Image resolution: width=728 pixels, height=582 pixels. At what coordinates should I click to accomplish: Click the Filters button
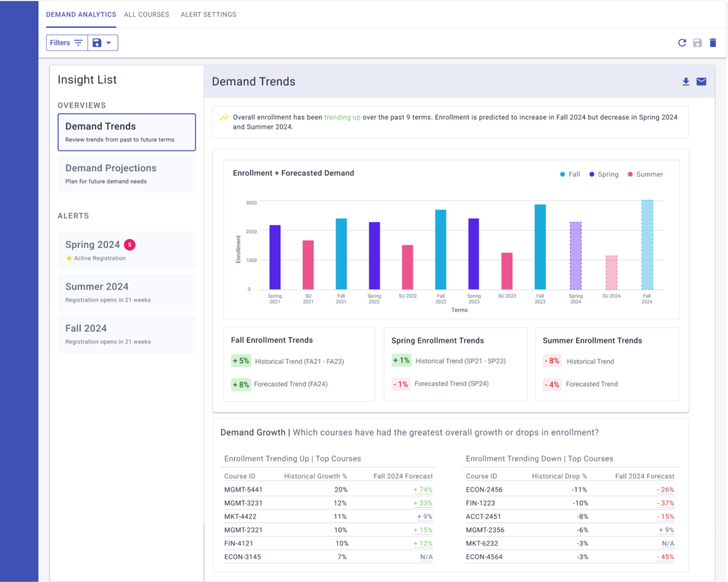67,43
